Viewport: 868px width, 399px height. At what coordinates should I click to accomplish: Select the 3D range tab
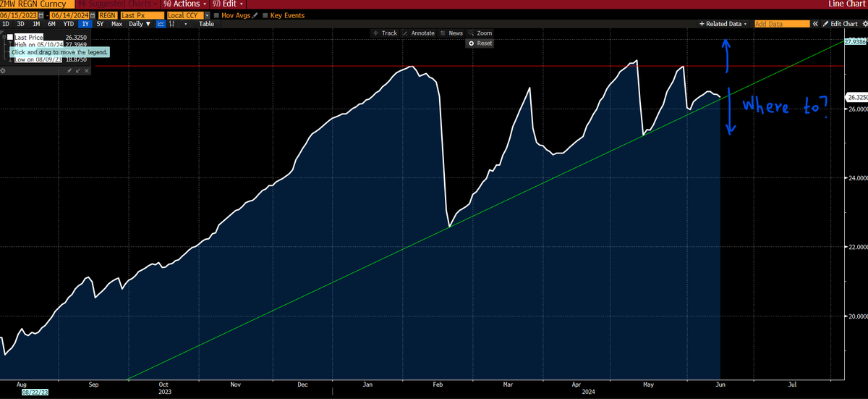point(21,24)
